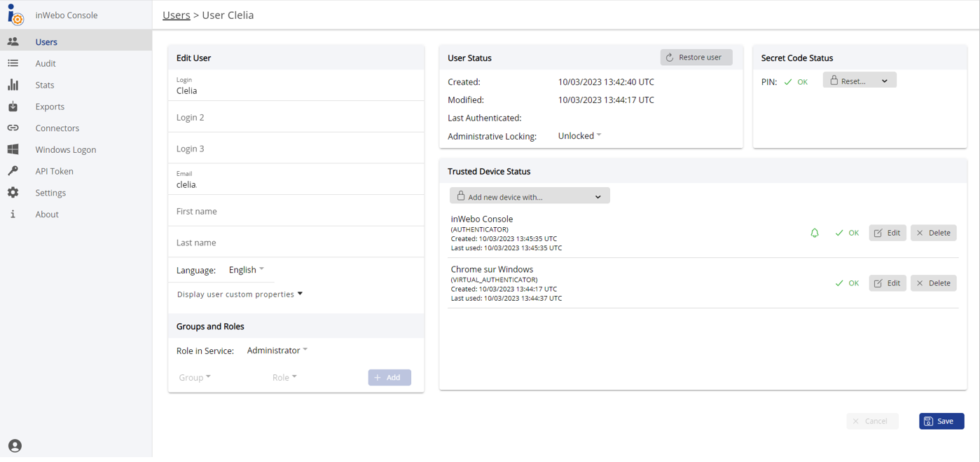This screenshot has width=980, height=462.
Task: Expand the Language dropdown showing English
Action: pos(245,269)
